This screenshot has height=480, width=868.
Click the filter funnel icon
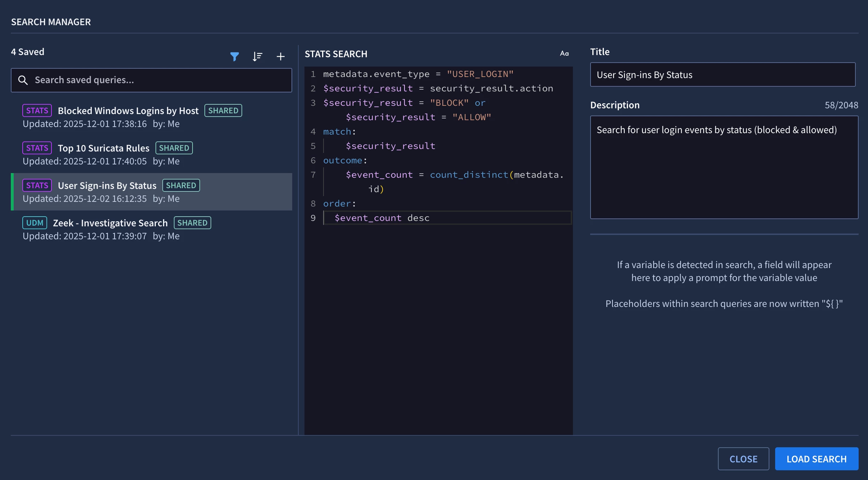click(235, 56)
